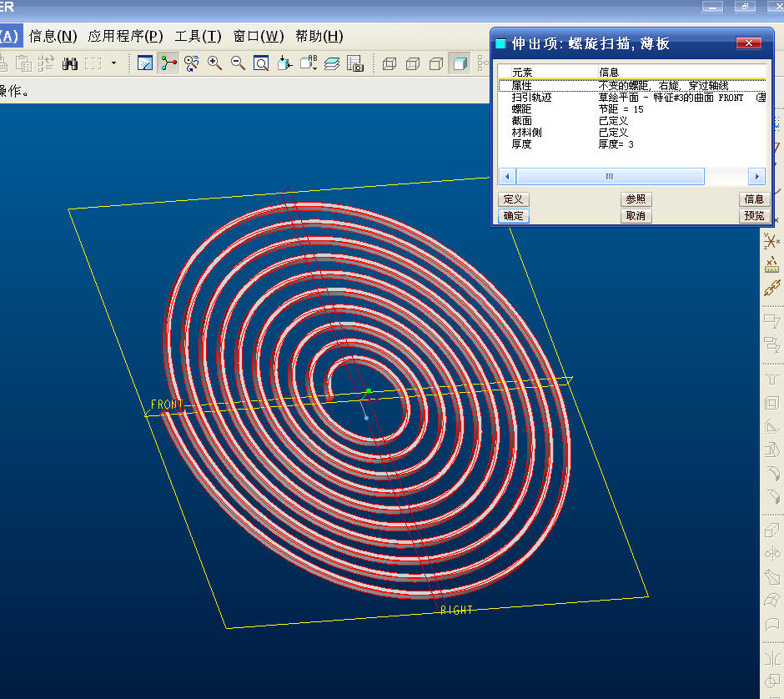The height and width of the screenshot is (699, 784).
Task: Select the 厚度 element row
Action: (x=521, y=144)
